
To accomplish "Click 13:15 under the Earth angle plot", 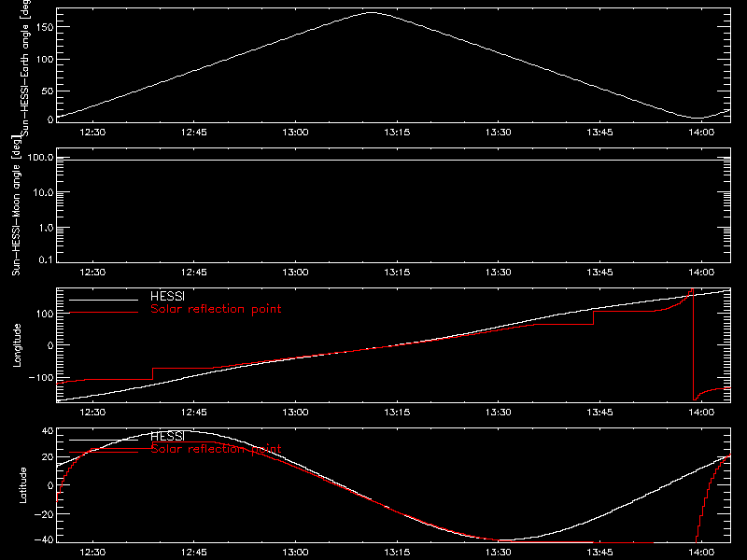I will pyautogui.click(x=397, y=133).
